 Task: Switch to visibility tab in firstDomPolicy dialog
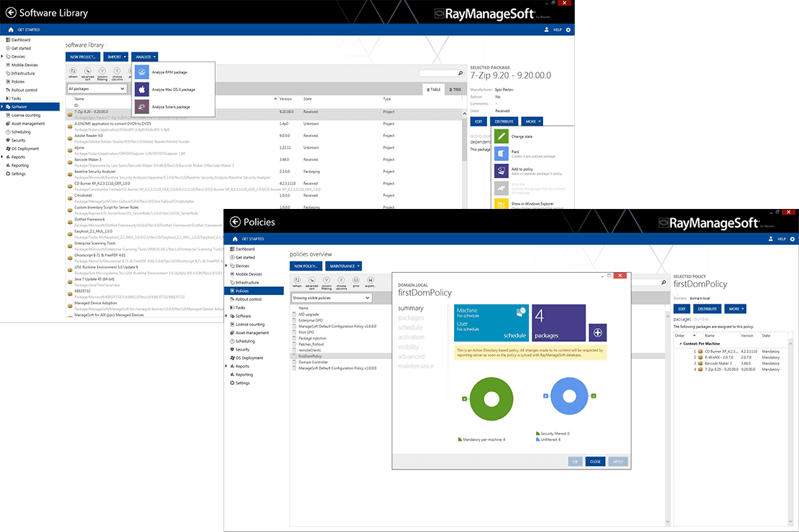[409, 347]
